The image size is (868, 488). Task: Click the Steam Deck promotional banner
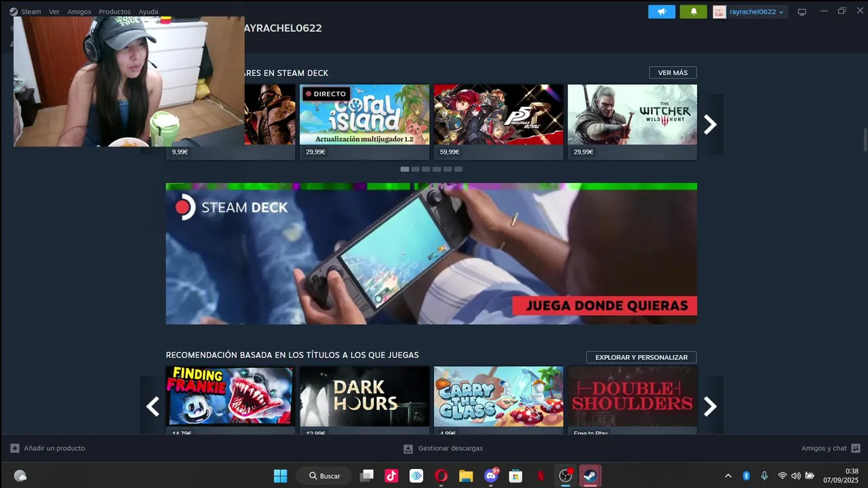pos(431,253)
